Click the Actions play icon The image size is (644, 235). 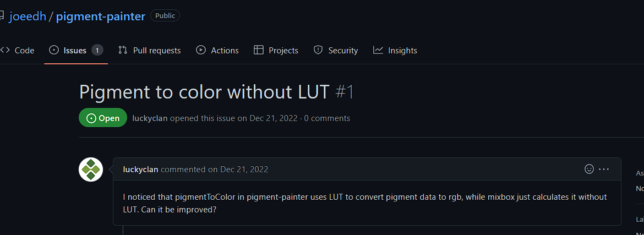point(201,50)
